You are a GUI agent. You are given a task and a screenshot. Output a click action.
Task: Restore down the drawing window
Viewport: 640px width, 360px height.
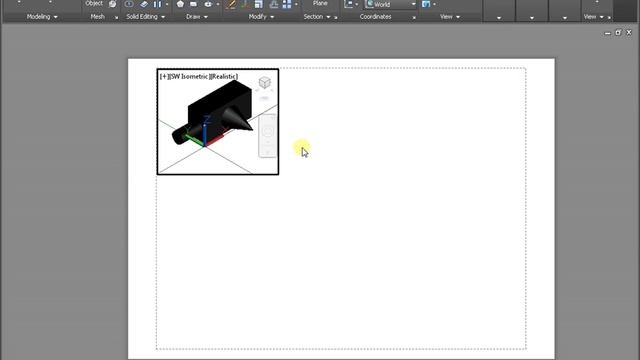tap(618, 32)
